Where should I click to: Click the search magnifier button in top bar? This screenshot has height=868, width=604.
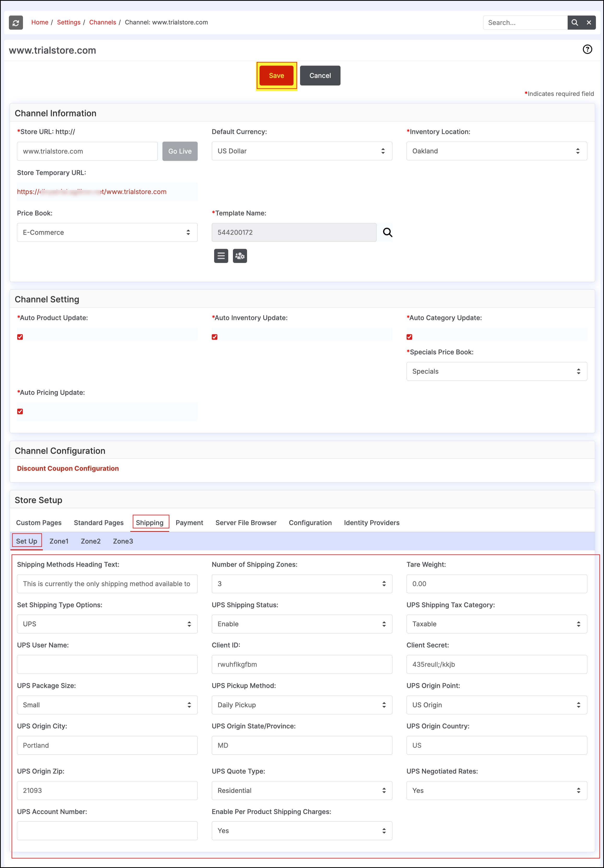pos(574,23)
